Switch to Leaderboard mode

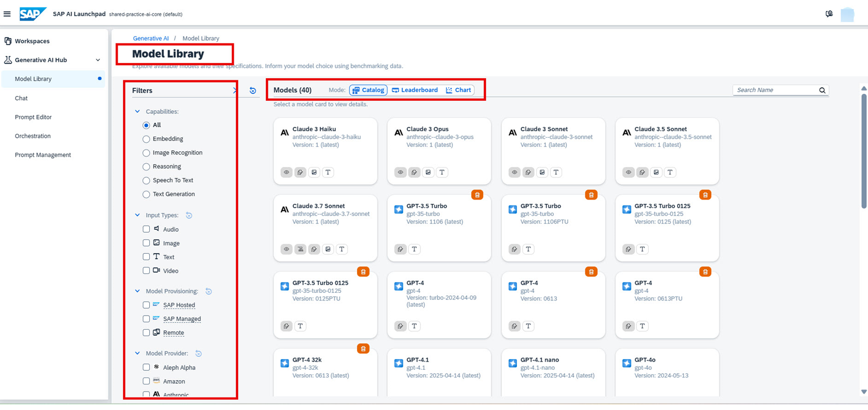click(415, 90)
